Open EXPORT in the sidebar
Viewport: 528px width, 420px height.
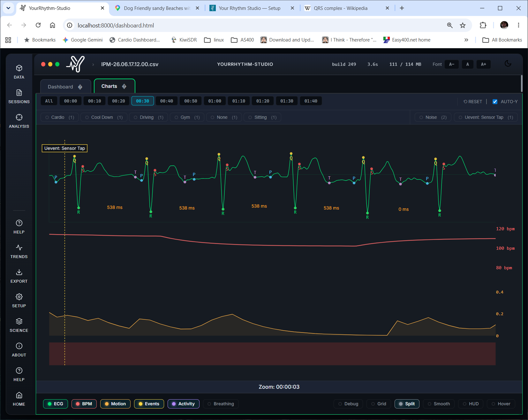click(19, 276)
